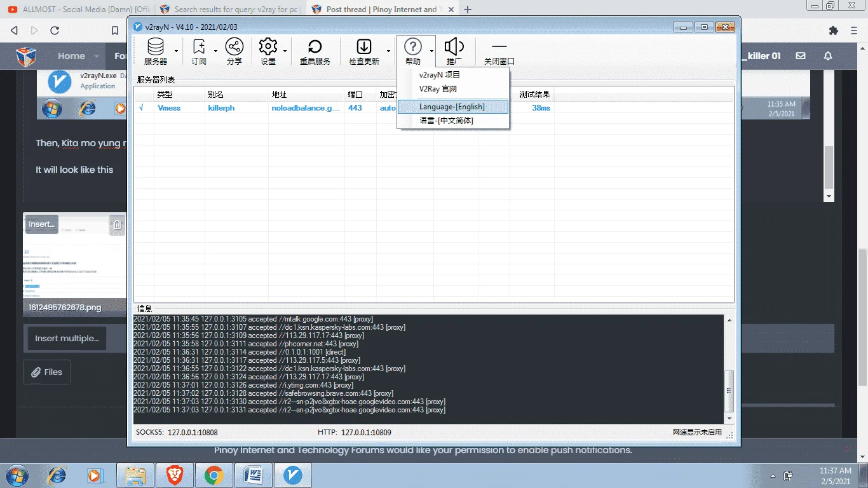868x488 pixels.
Task: Click the 443 port cell in the server row
Action: pos(355,108)
